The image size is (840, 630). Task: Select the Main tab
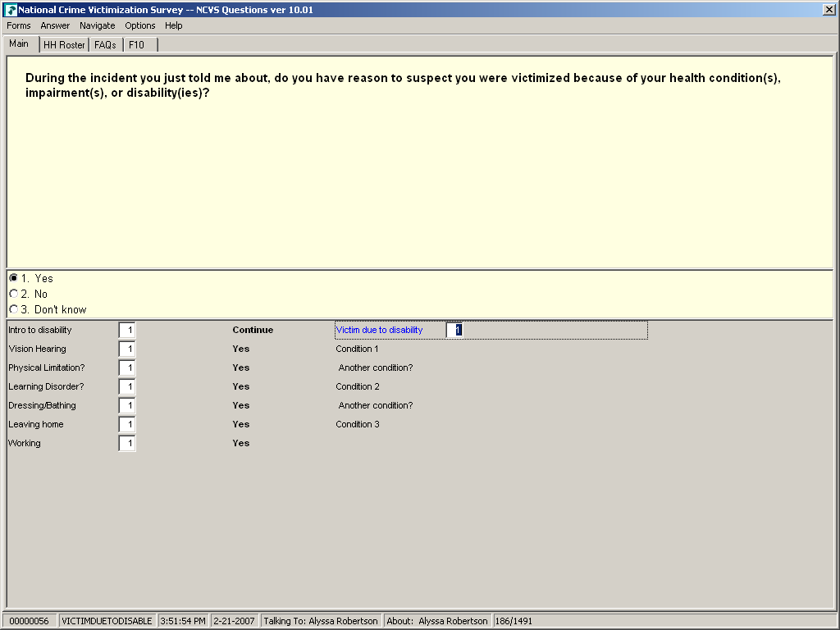19,43
